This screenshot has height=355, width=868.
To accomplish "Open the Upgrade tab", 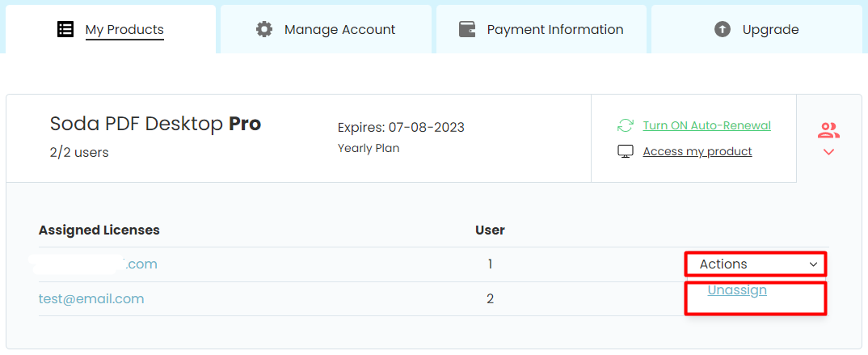I will tap(756, 29).
